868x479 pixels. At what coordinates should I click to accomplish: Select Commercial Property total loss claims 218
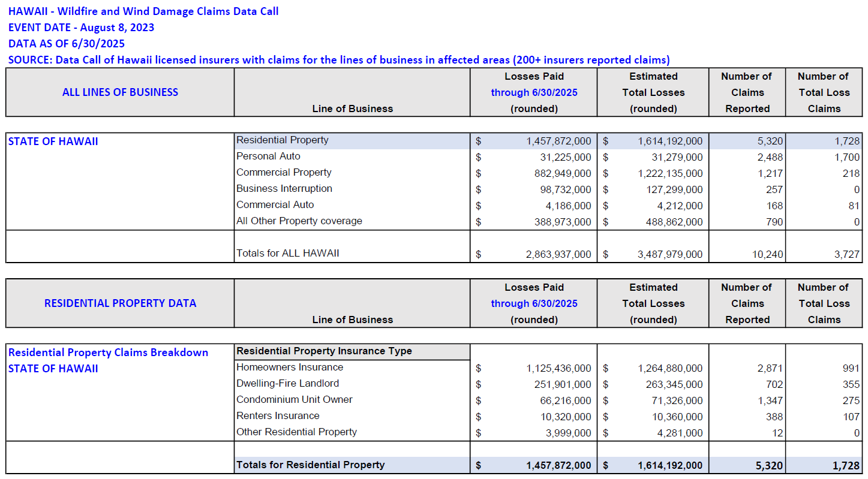point(852,174)
